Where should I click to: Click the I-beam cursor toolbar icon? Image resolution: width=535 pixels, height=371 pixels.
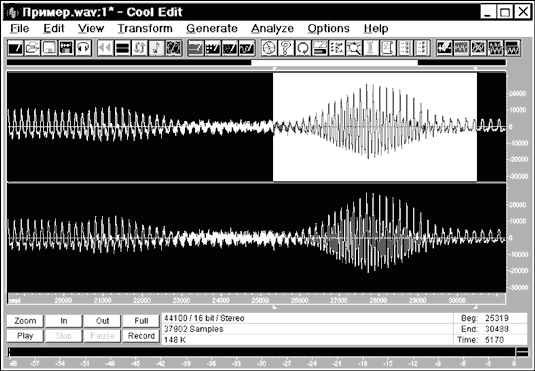coord(371,48)
